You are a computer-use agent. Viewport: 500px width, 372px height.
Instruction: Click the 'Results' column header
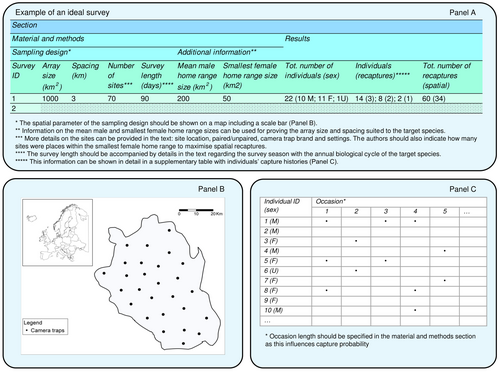(297, 39)
